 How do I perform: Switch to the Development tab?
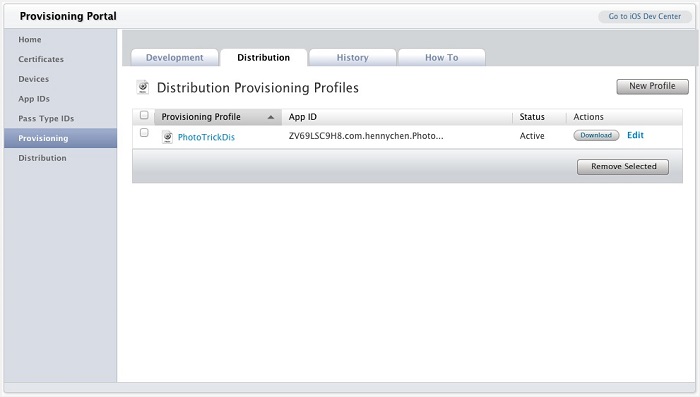175,58
